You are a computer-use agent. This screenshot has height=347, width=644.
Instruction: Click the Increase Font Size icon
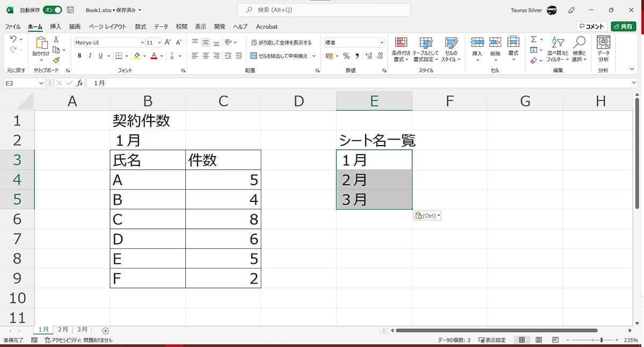pyautogui.click(x=167, y=42)
